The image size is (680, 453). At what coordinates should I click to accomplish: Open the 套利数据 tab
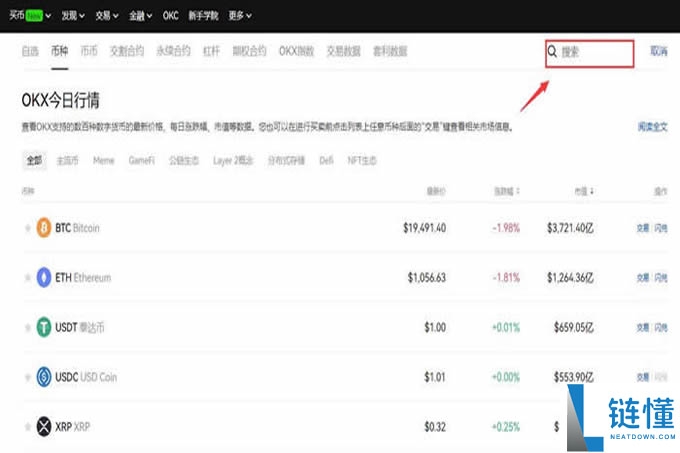point(390,51)
